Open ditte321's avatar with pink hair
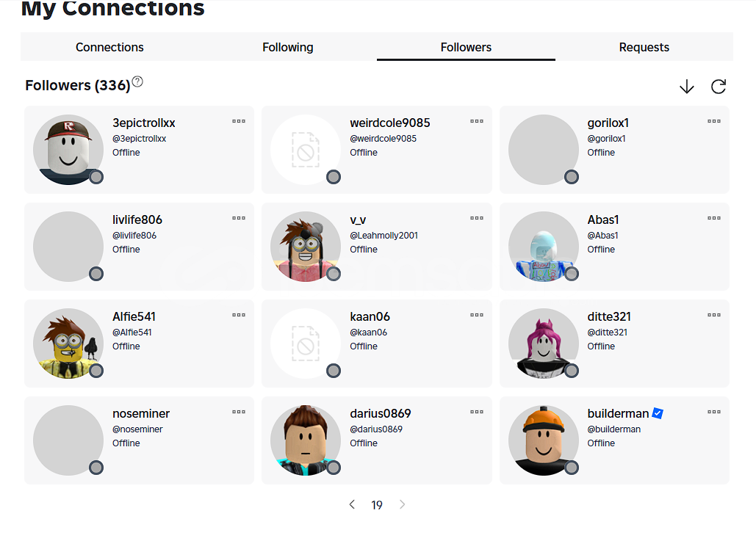 [x=544, y=344]
